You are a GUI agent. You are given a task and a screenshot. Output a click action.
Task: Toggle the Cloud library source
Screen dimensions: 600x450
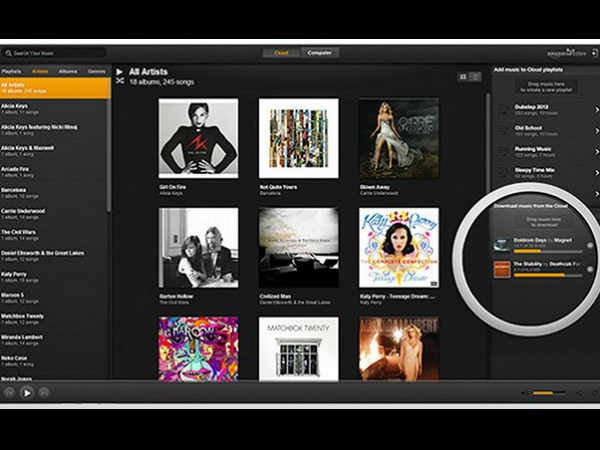tap(281, 53)
